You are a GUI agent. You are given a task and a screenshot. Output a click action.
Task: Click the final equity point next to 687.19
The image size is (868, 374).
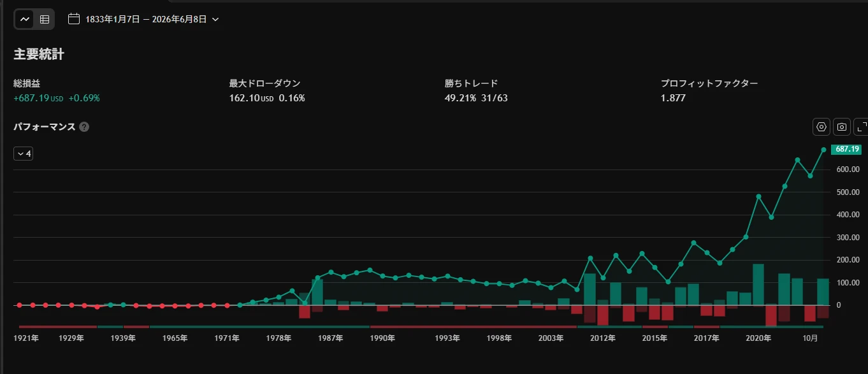pyautogui.click(x=823, y=150)
